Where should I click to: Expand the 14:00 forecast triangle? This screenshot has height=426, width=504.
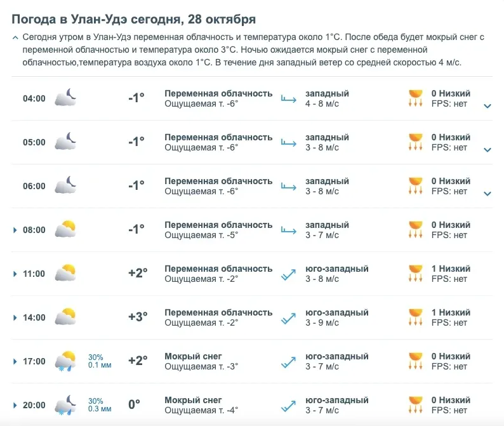(15, 317)
